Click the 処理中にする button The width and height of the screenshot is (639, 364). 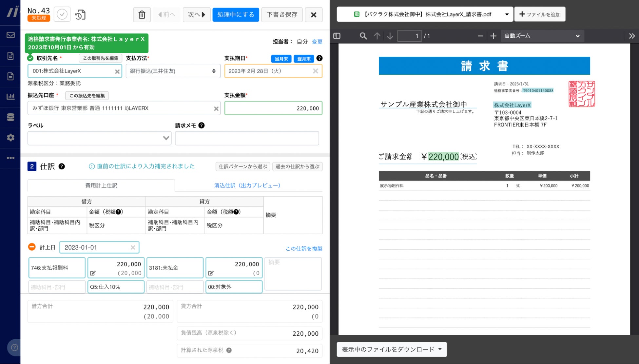(235, 15)
